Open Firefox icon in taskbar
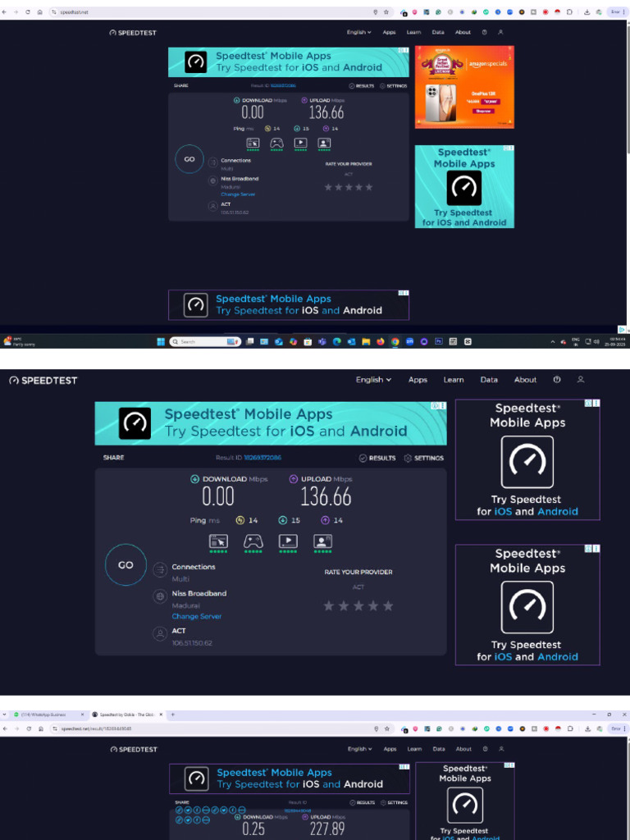The width and height of the screenshot is (630, 840). pos(381,341)
